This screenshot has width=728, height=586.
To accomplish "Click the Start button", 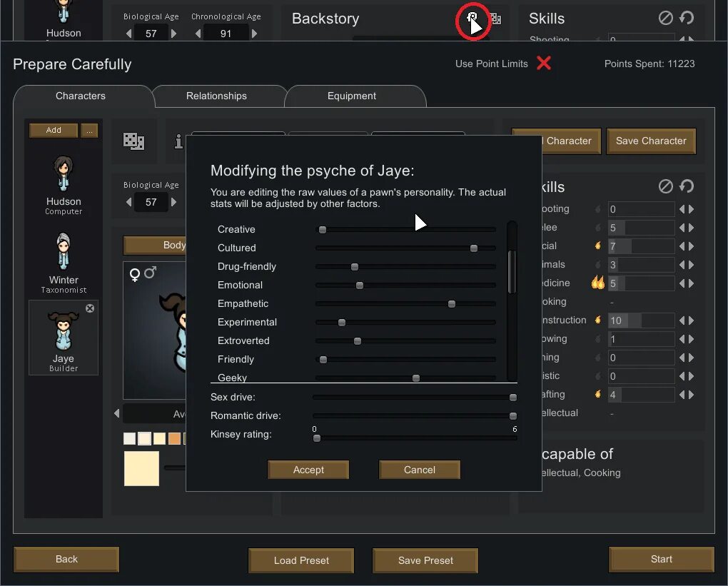I will coord(661,559).
